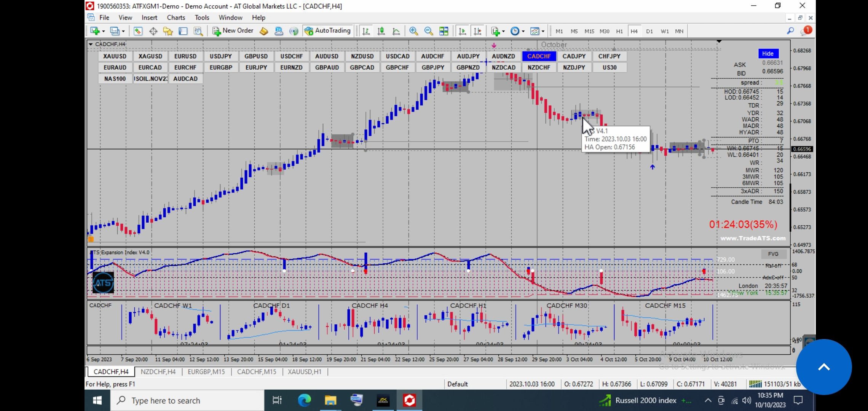Open the Navigator favorites star icon

click(x=168, y=31)
